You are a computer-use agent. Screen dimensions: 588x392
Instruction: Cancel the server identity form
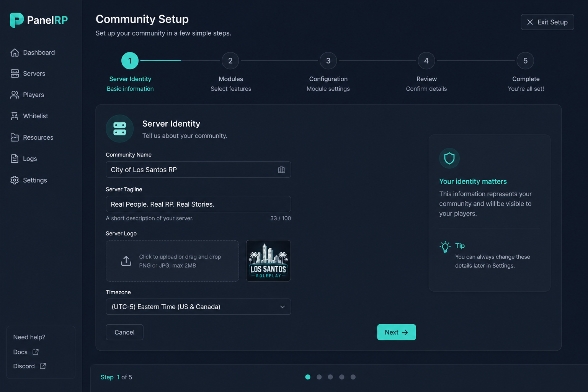coord(124,332)
